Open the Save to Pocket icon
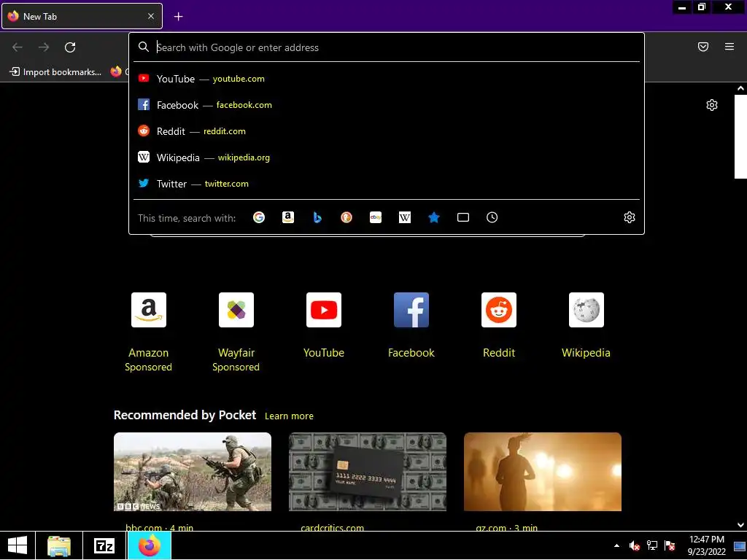This screenshot has height=560, width=747. [703, 47]
